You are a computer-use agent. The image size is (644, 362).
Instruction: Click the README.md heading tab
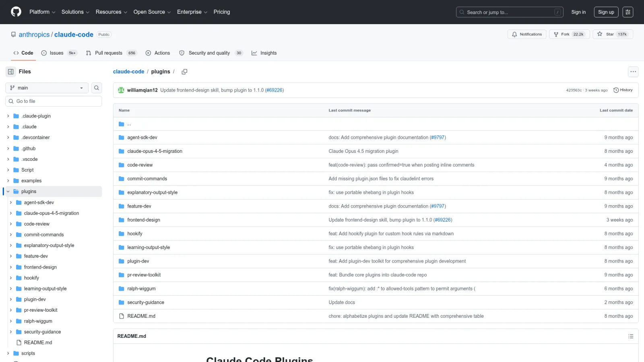[x=132, y=336]
